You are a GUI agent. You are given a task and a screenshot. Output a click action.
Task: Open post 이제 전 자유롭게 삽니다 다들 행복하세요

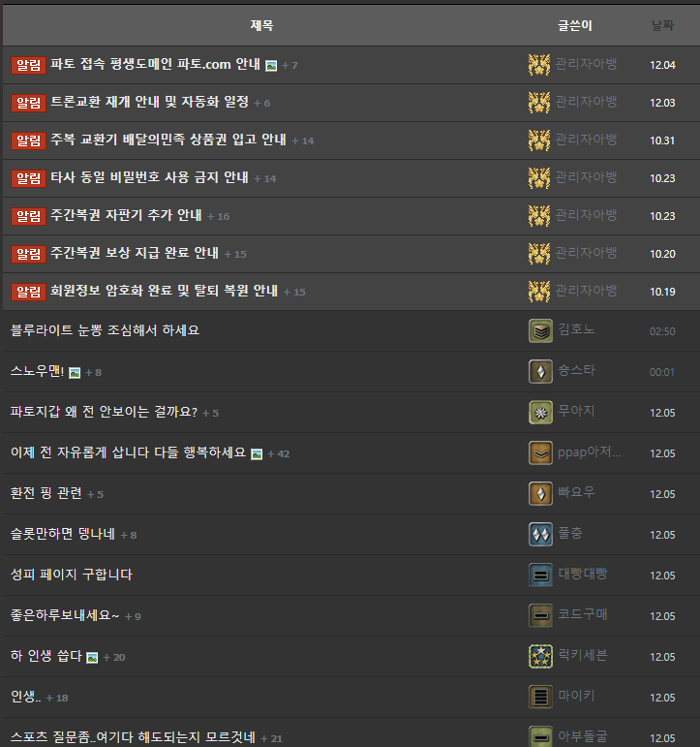coord(128,452)
